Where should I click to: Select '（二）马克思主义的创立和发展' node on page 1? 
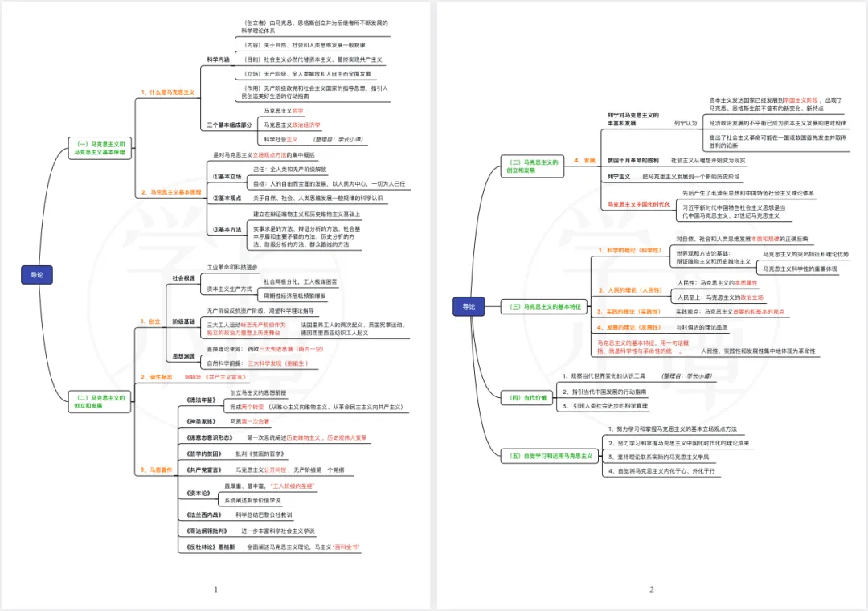point(100,402)
